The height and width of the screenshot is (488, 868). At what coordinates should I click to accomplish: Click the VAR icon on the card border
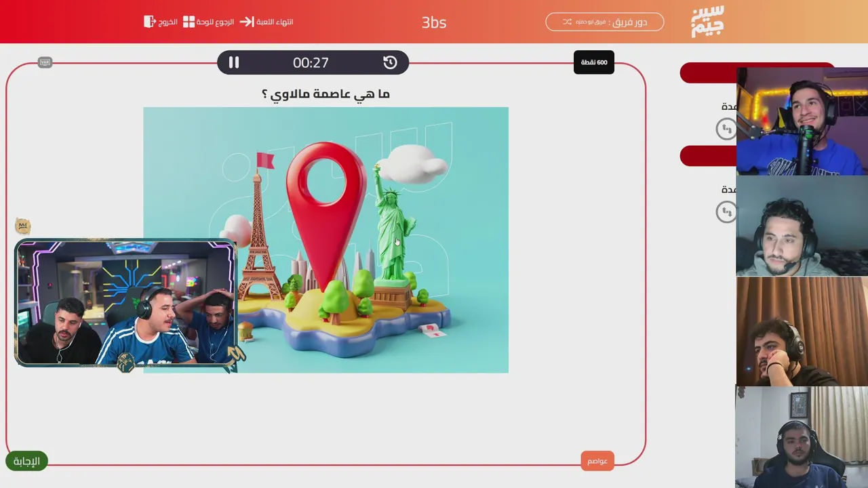[45, 62]
